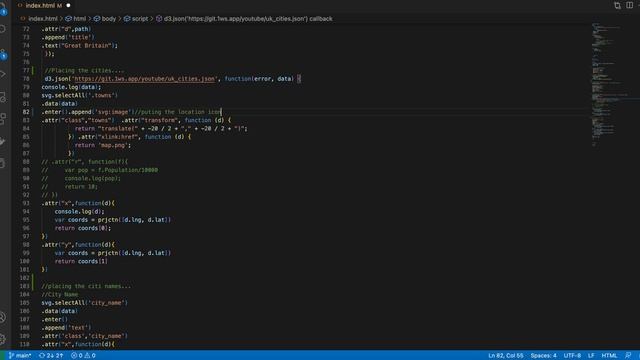Viewport: 640px width, 360px height.
Task: Open the body breadcrumb dropdown
Action: coord(105,19)
